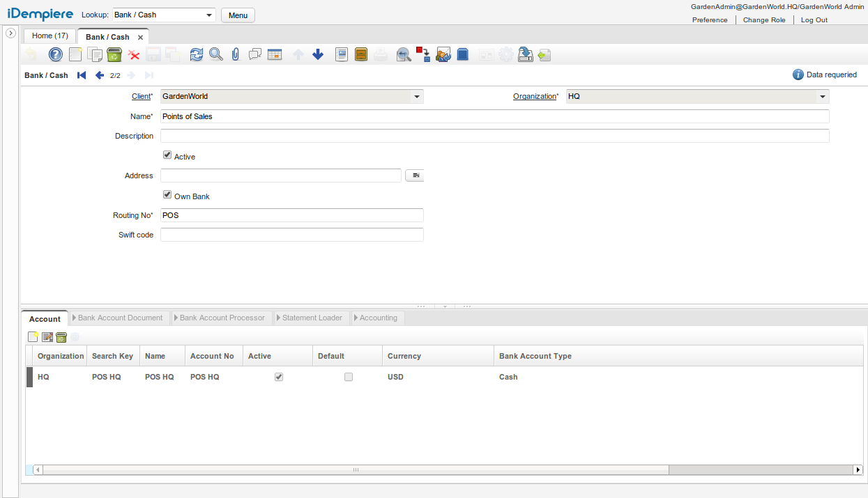Check Default box for POS HQ row
The image size is (868, 498).
pos(349,377)
